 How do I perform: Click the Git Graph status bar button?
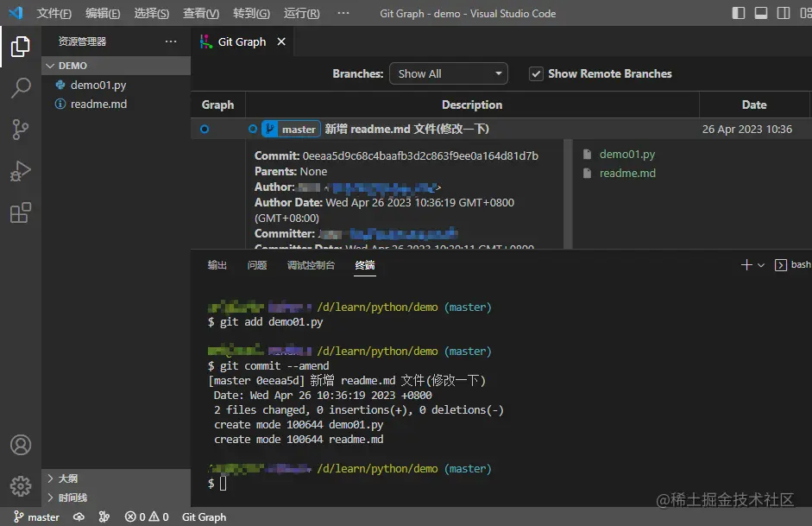click(x=204, y=517)
